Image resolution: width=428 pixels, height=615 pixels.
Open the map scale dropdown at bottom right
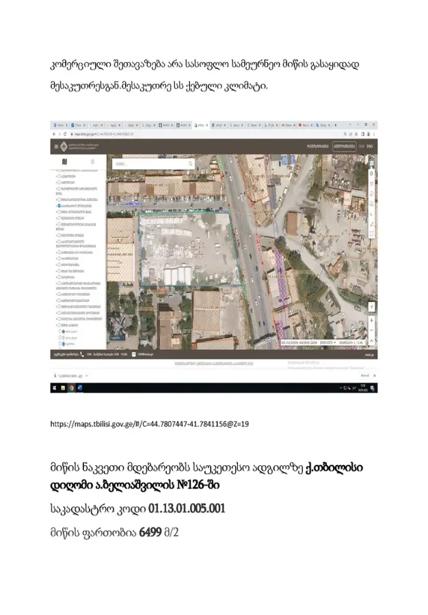(352, 342)
